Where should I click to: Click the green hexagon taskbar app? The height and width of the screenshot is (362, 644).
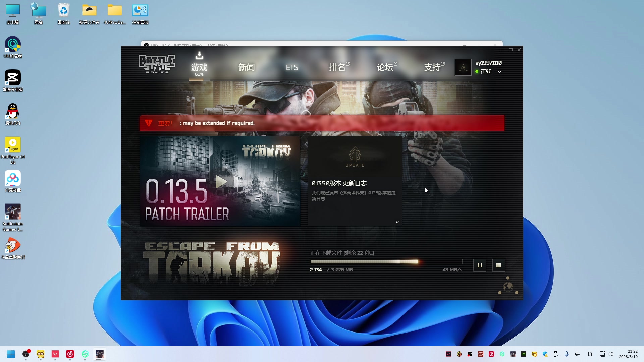point(85,354)
